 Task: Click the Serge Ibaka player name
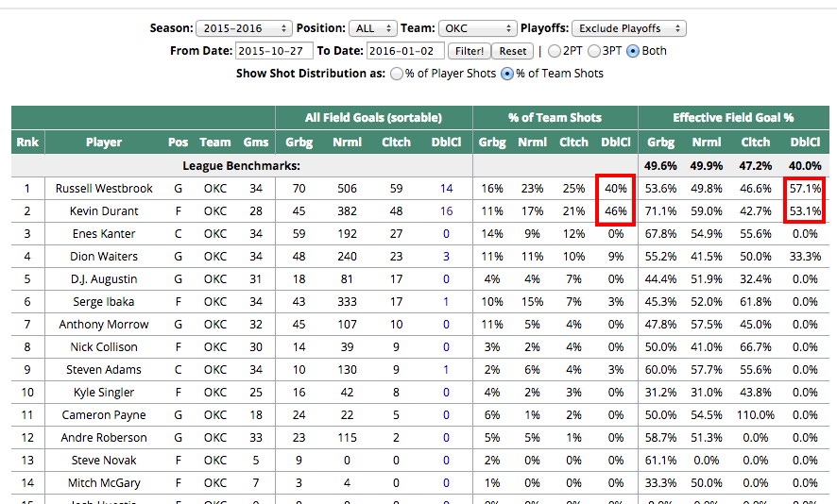tap(104, 302)
